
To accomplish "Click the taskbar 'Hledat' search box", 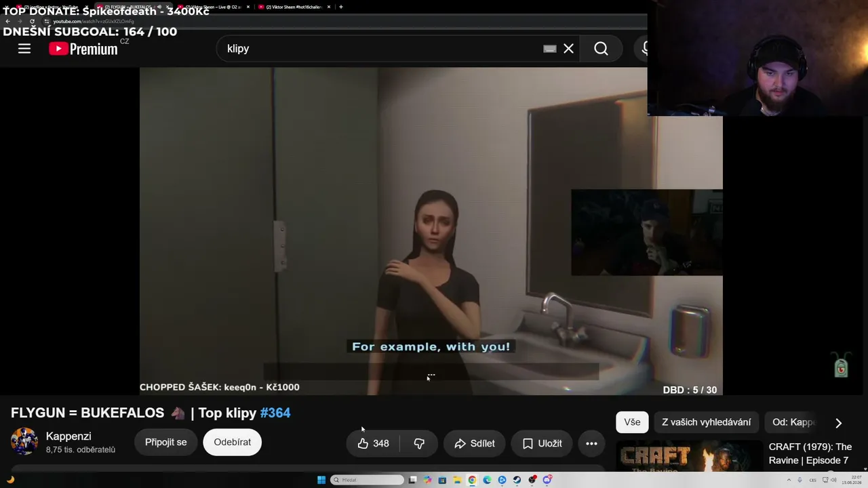I will 367,480.
